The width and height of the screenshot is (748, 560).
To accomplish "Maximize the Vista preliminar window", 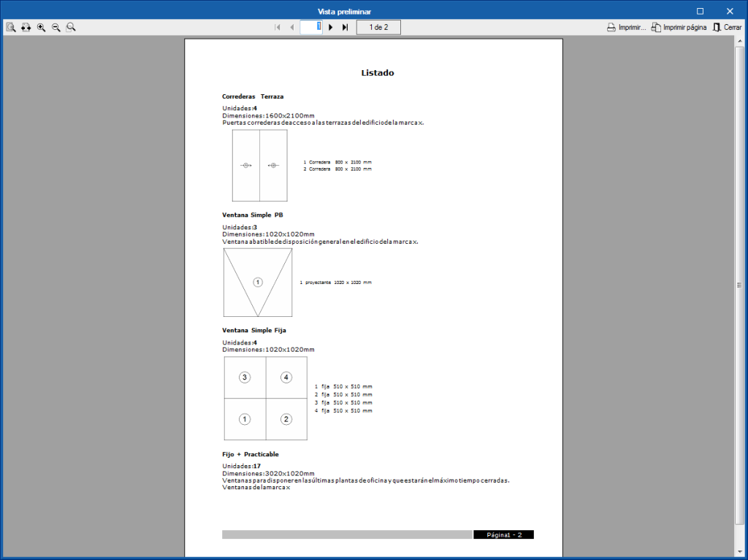I will [700, 11].
